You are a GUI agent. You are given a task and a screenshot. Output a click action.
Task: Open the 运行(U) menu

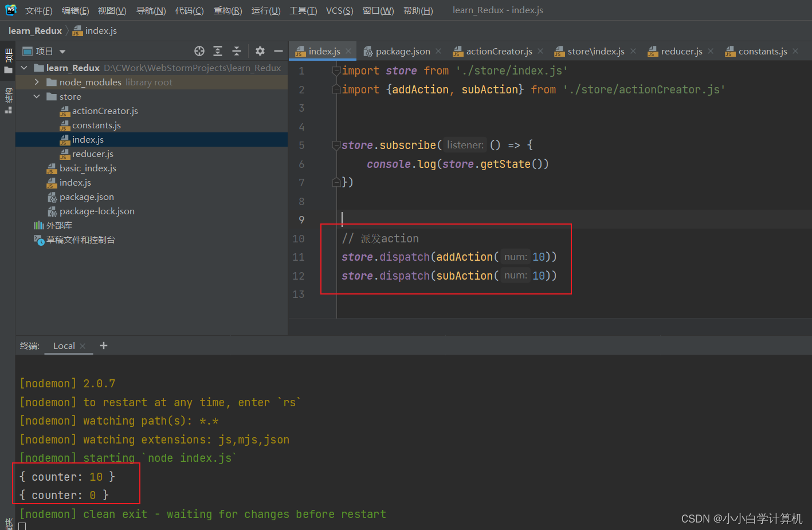point(266,10)
